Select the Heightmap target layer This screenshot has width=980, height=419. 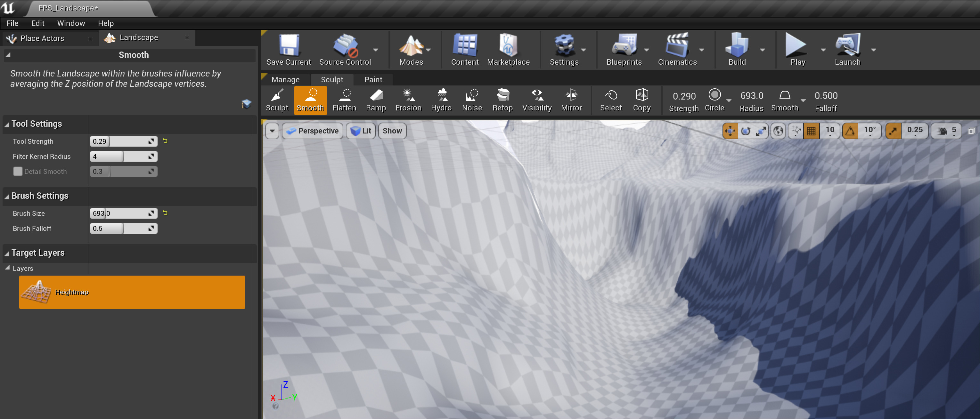point(132,292)
